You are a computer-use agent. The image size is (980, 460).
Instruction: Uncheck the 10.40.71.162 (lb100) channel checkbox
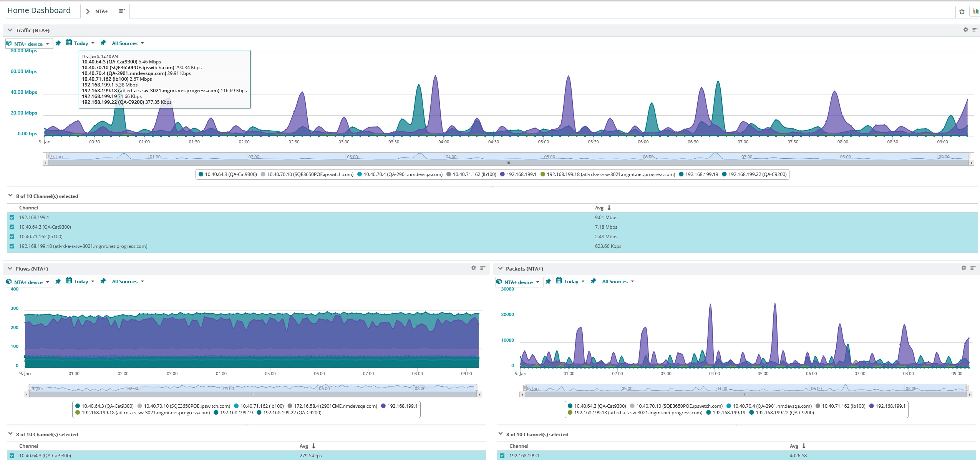13,236
